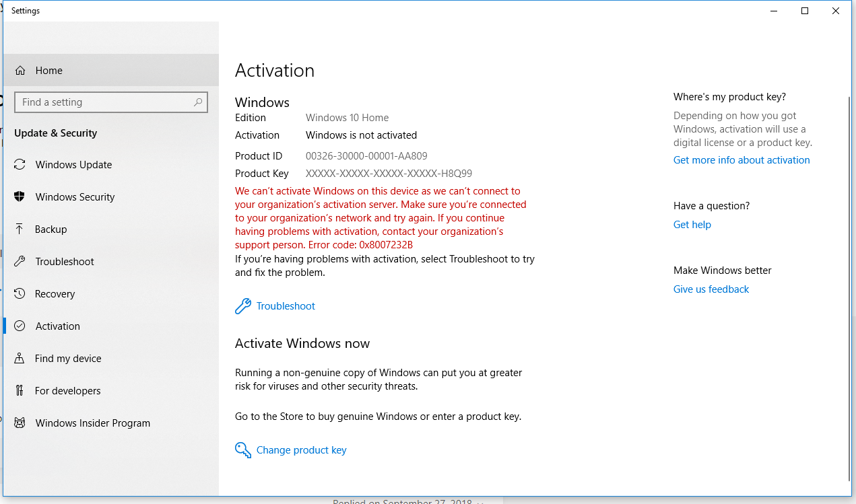Click the Make Windows better heading
856x504 pixels.
pos(723,271)
